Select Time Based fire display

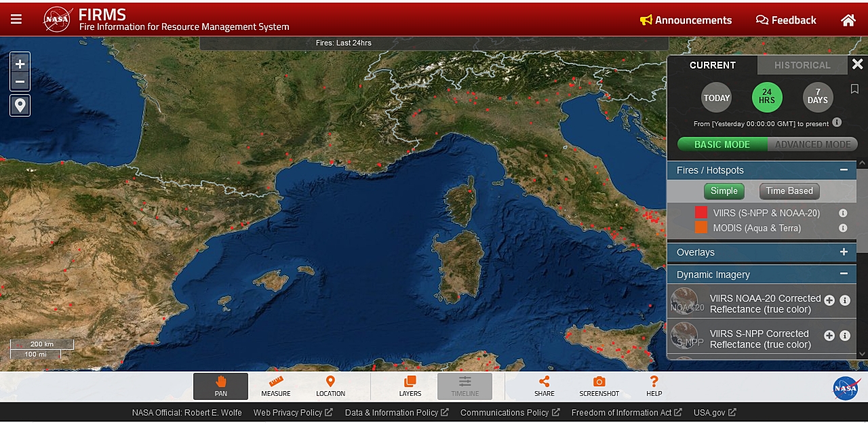pos(789,191)
